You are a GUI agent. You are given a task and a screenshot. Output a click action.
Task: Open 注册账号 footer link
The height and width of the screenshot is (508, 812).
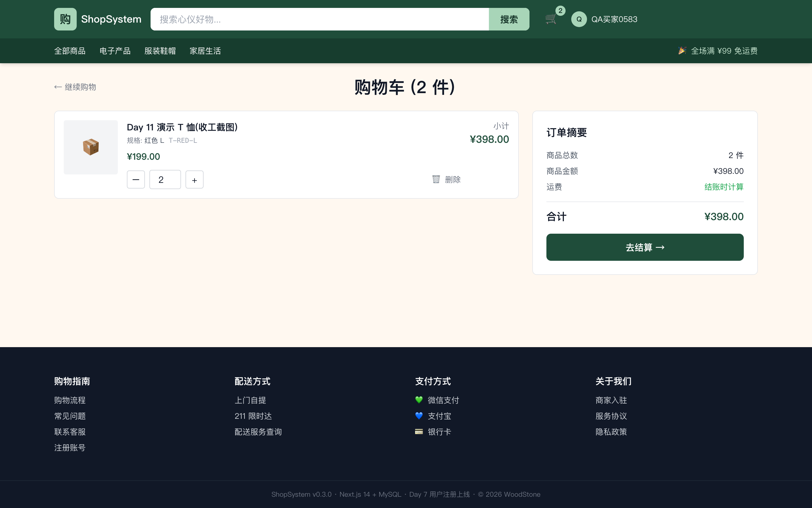[x=70, y=448]
